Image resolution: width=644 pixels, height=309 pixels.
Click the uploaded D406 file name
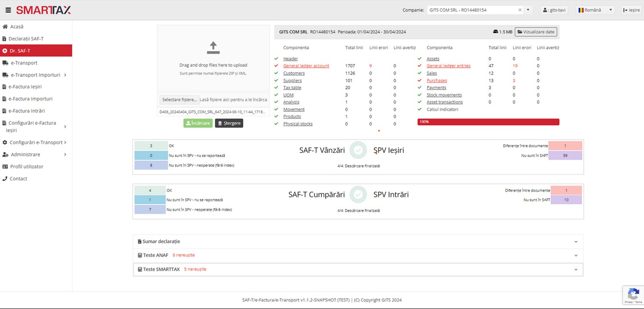point(213,111)
